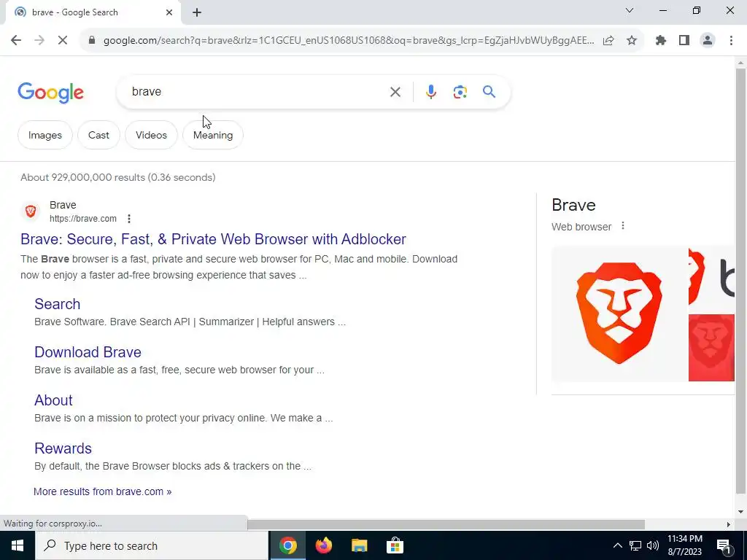Share this page from the address bar

(x=608, y=41)
